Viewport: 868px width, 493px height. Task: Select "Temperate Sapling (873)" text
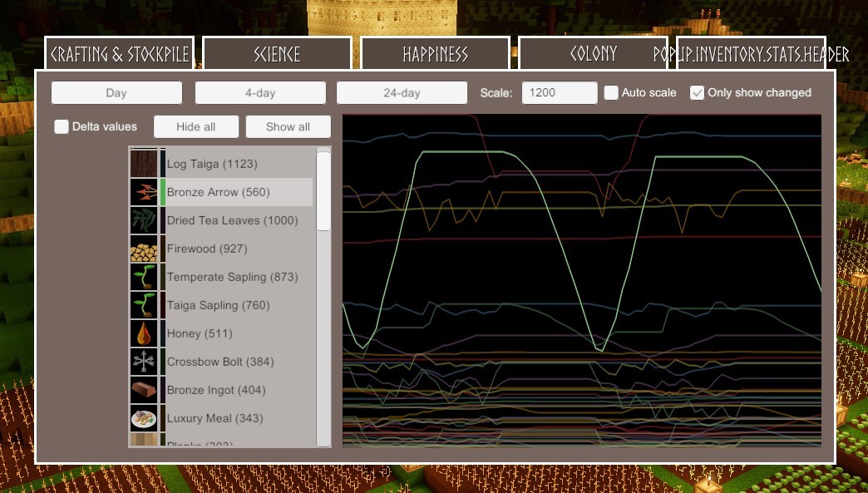(x=233, y=277)
